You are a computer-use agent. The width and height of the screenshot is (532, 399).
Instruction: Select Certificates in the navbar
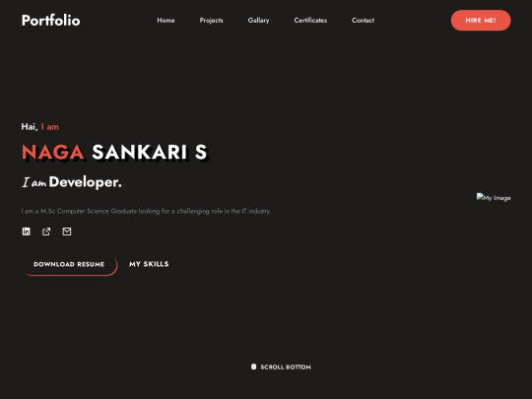pos(310,21)
